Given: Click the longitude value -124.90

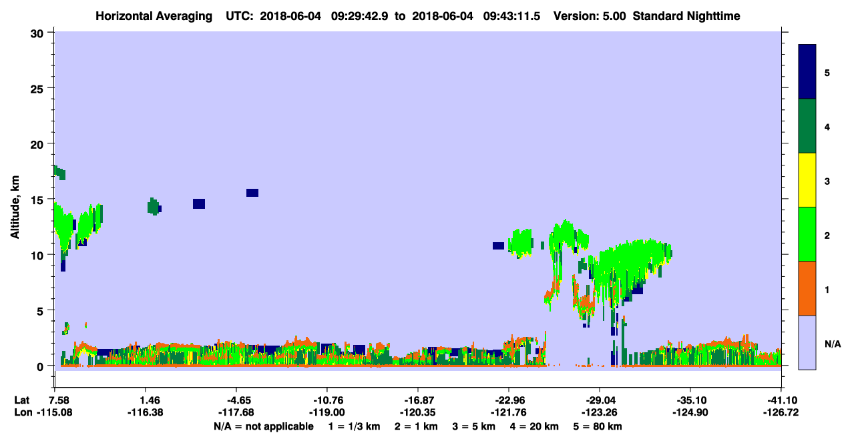Looking at the screenshot, I should [x=690, y=413].
